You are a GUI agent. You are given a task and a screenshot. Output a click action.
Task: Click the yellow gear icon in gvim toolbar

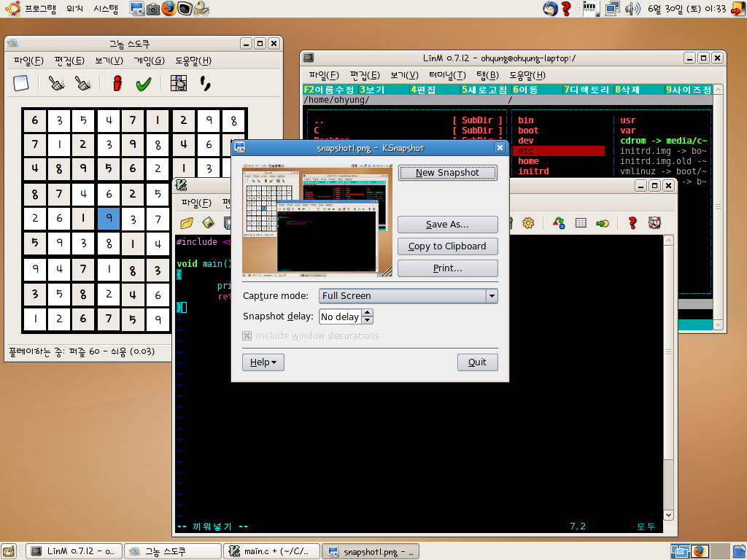click(x=528, y=223)
